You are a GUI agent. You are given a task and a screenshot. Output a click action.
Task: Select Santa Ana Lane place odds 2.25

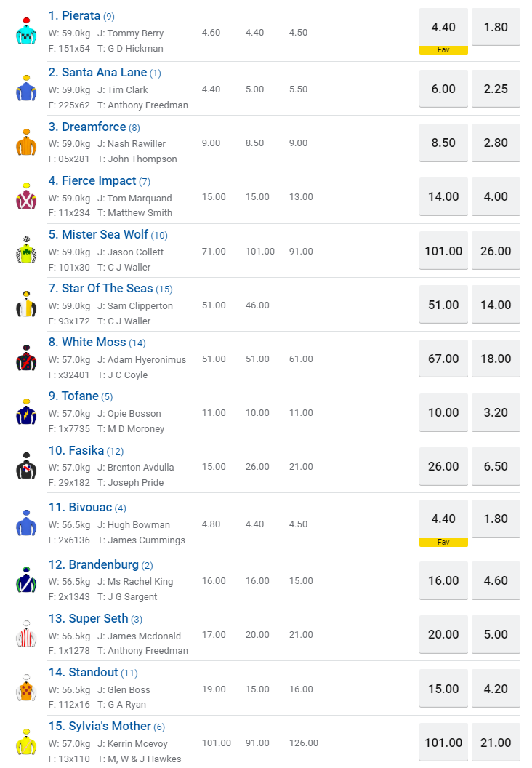(x=496, y=89)
